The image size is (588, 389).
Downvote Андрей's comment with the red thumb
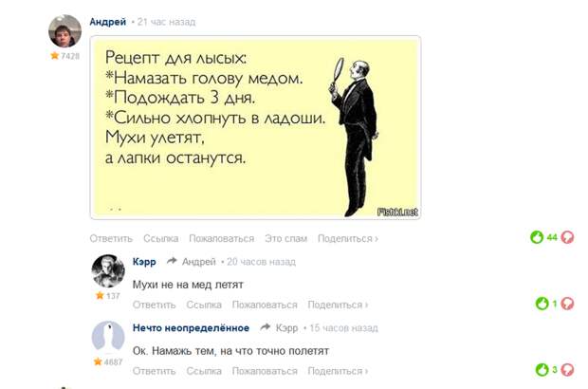tap(567, 237)
